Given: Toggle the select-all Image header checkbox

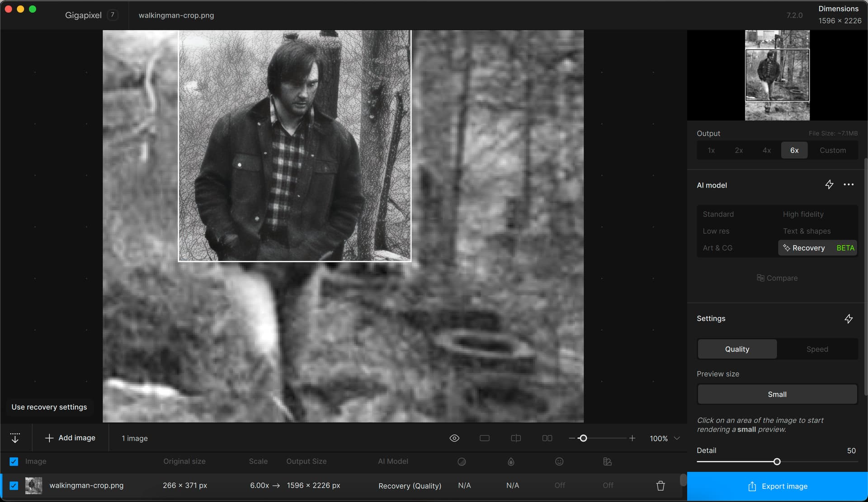Looking at the screenshot, I should point(14,461).
